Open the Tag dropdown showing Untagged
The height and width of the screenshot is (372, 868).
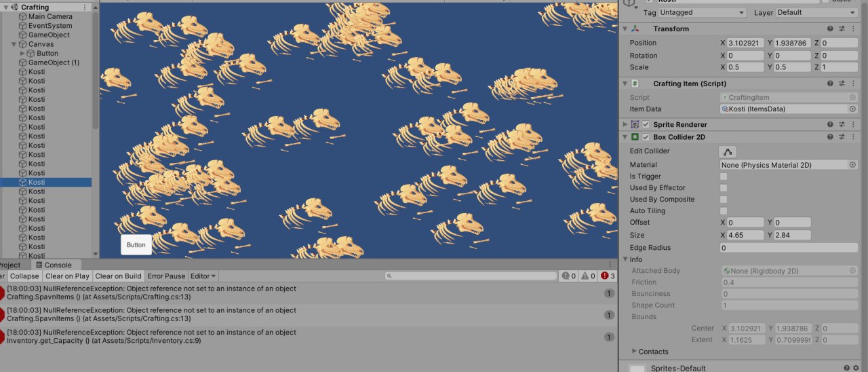pos(703,13)
